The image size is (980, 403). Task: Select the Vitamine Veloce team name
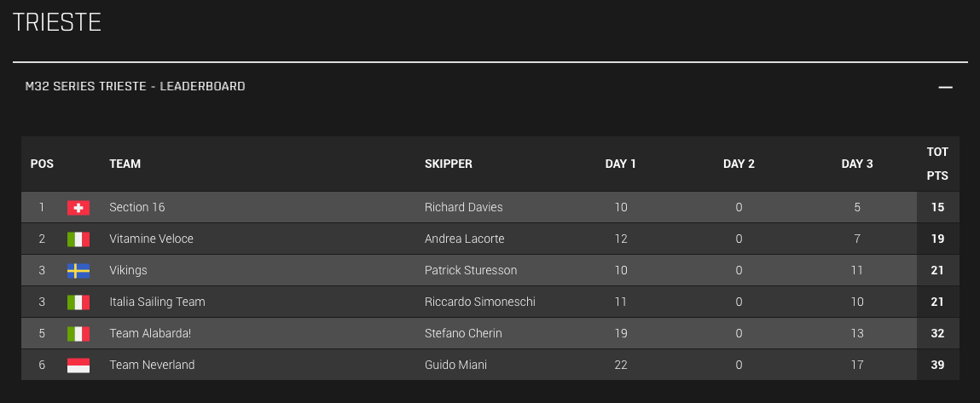151,239
